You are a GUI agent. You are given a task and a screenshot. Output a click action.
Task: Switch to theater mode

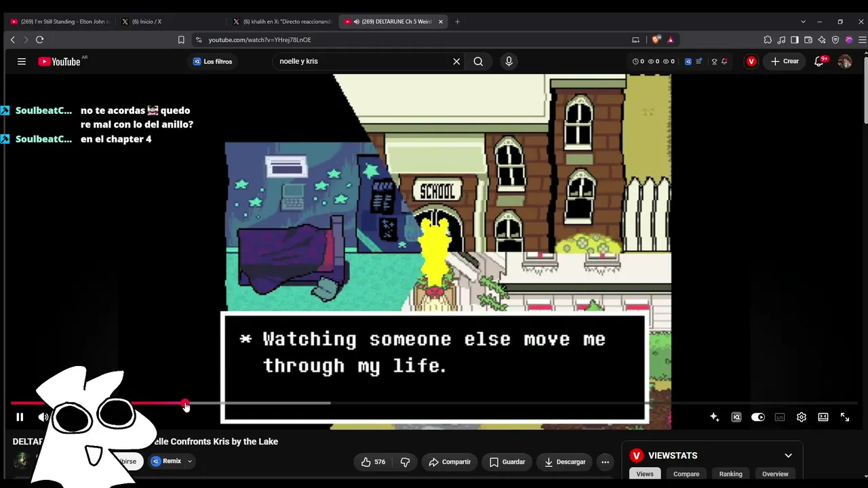click(x=823, y=417)
